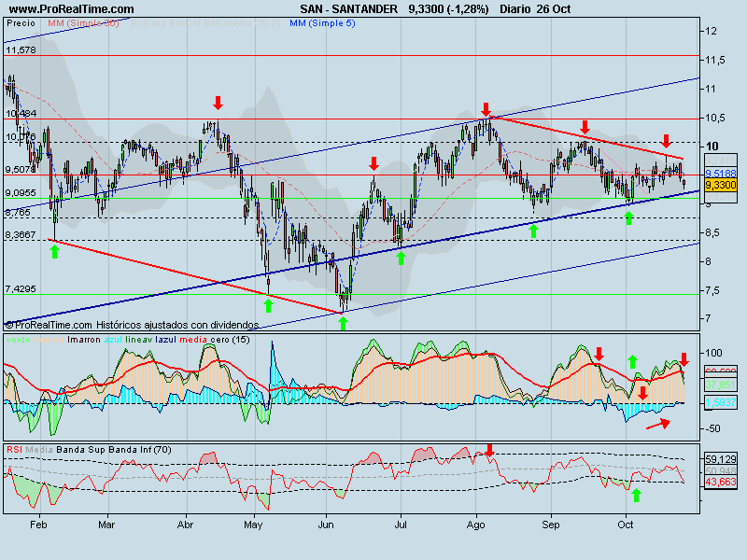The height and width of the screenshot is (560, 747).
Task: Click the www.ProRealTime.com site label
Action: coord(72,9)
